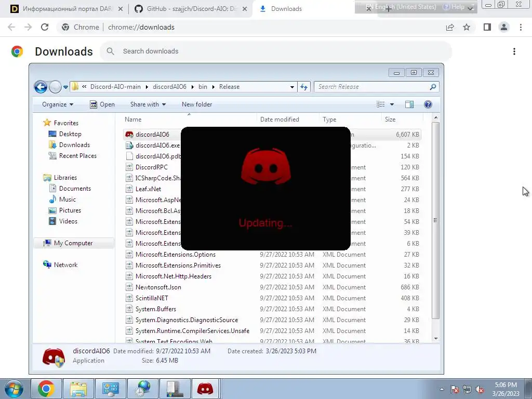Screen dimensions: 532x399
Task: Switch to DAR information portal Chrome tab
Action: (x=66, y=9)
